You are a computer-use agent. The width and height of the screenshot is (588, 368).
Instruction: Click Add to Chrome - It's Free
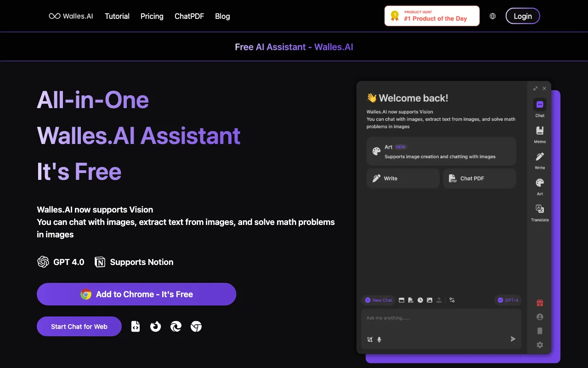click(136, 294)
